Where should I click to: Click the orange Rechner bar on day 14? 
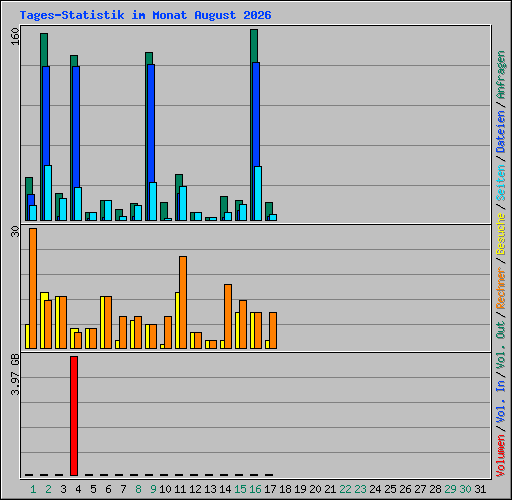(228, 316)
